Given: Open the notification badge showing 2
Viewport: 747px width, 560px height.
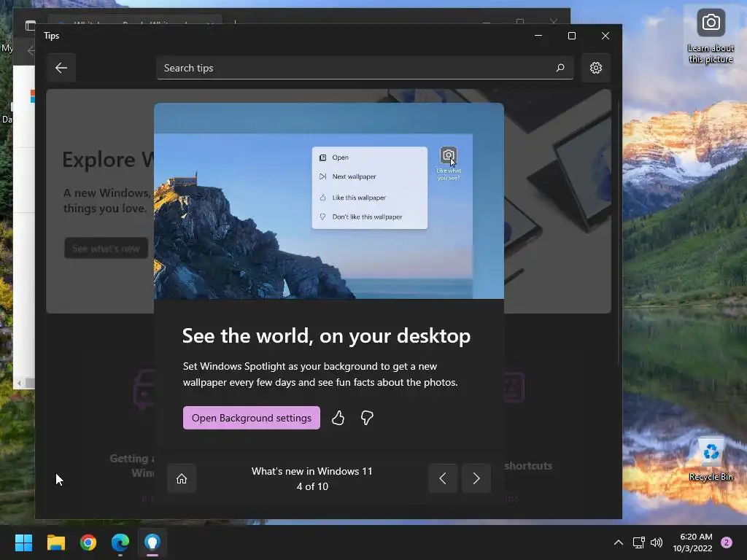Looking at the screenshot, I should tap(727, 542).
